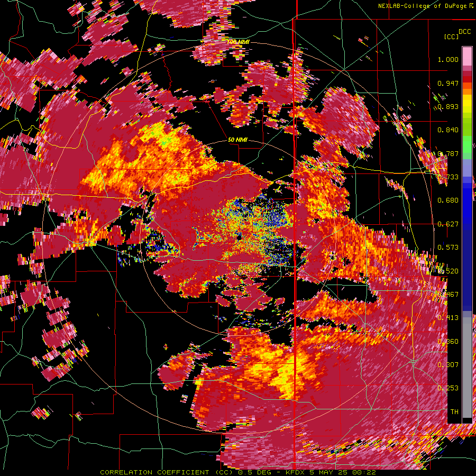Screen dimensions: 476x476
Task: Click the 0.360 value on the color scale
Action: tap(448, 342)
